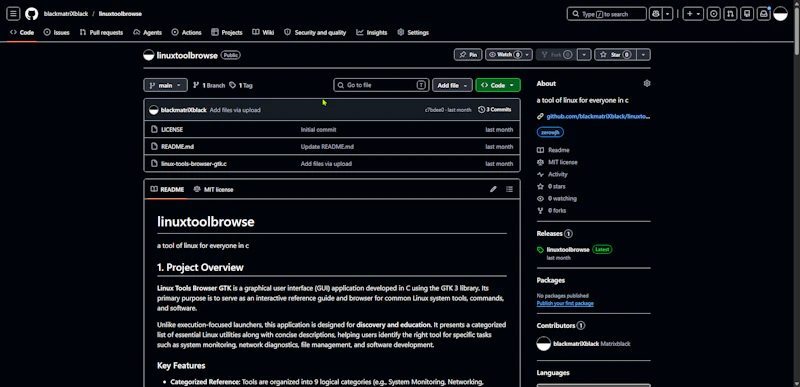
Task: Open the Security and quality tab
Action: (x=315, y=32)
